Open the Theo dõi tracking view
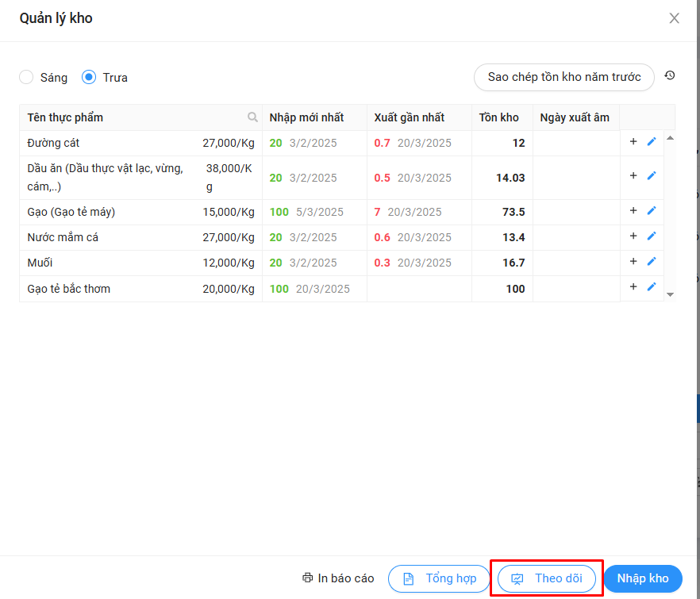 [547, 578]
